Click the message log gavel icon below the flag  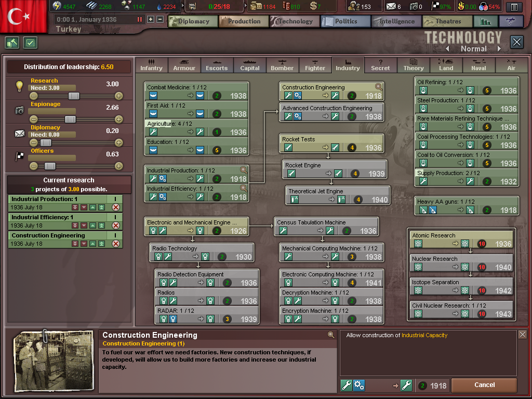[11, 42]
